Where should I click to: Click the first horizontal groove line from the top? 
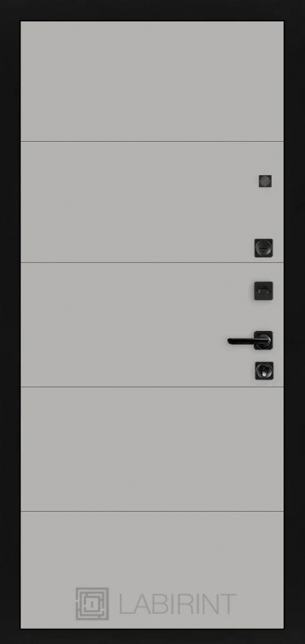[152, 141]
